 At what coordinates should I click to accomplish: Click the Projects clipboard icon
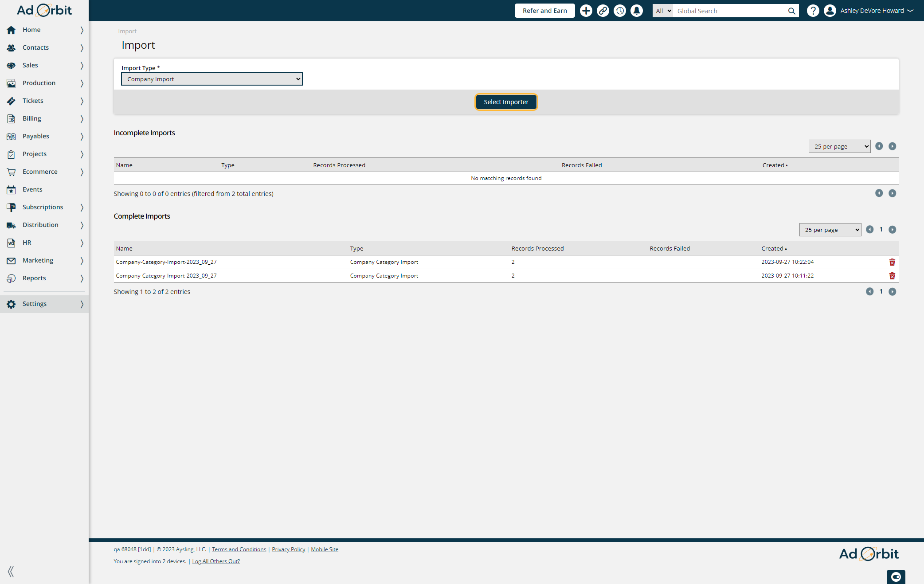tap(11, 154)
